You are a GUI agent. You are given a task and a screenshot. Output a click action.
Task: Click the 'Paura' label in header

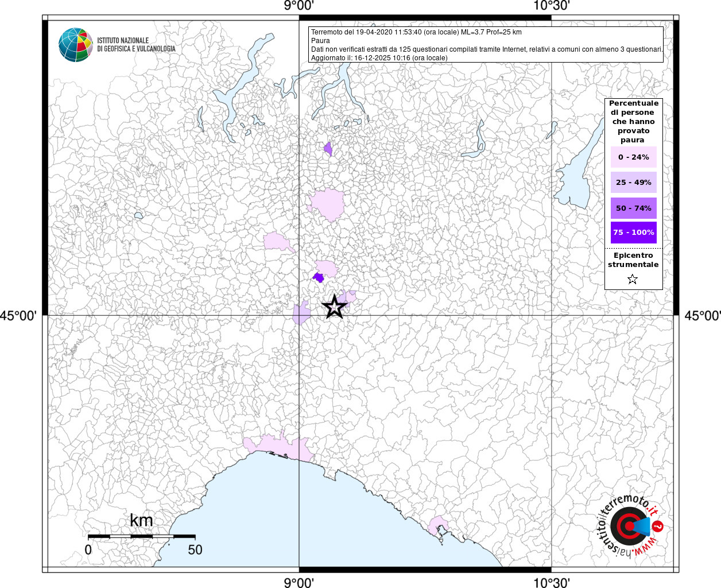(x=320, y=41)
